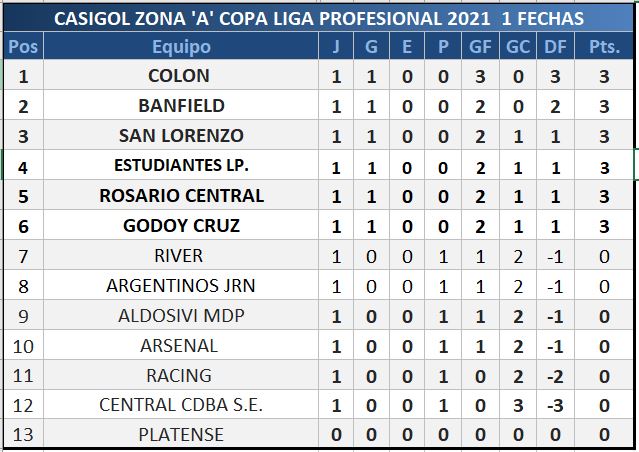Select the COLON team cell

tap(181, 76)
